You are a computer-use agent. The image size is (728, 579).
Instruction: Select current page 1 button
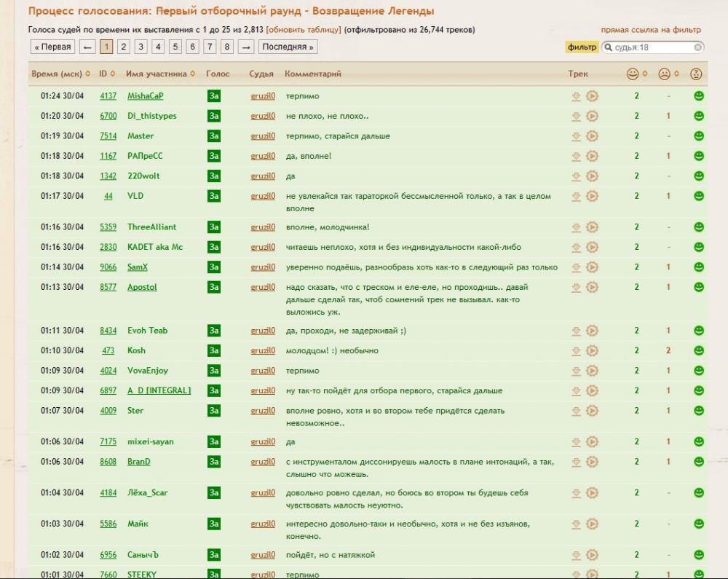coord(106,47)
